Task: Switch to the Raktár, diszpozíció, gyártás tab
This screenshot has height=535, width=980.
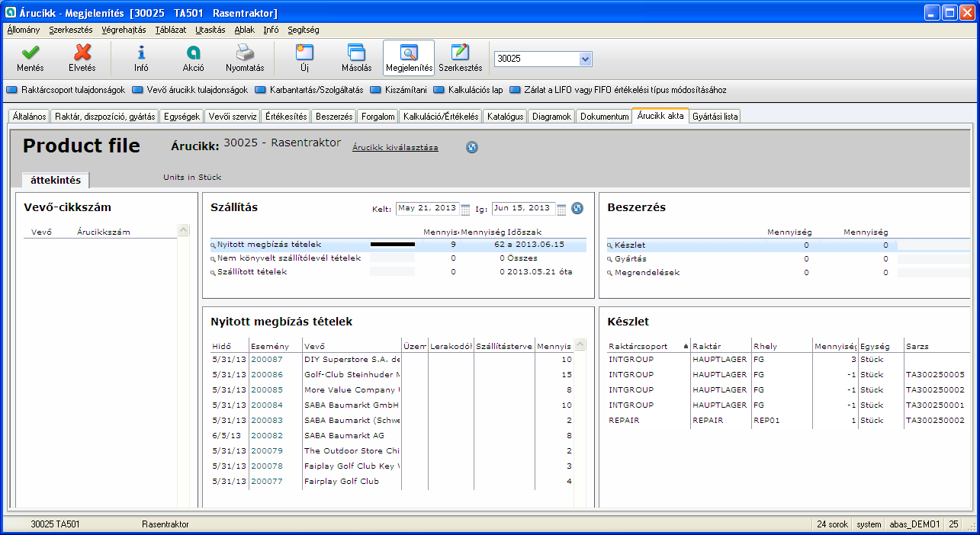Action: (105, 117)
